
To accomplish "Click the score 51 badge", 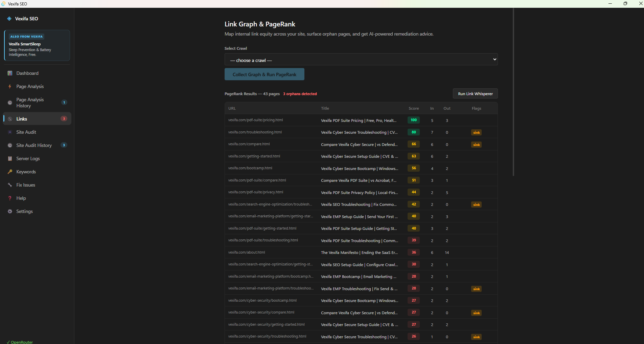I will [414, 180].
